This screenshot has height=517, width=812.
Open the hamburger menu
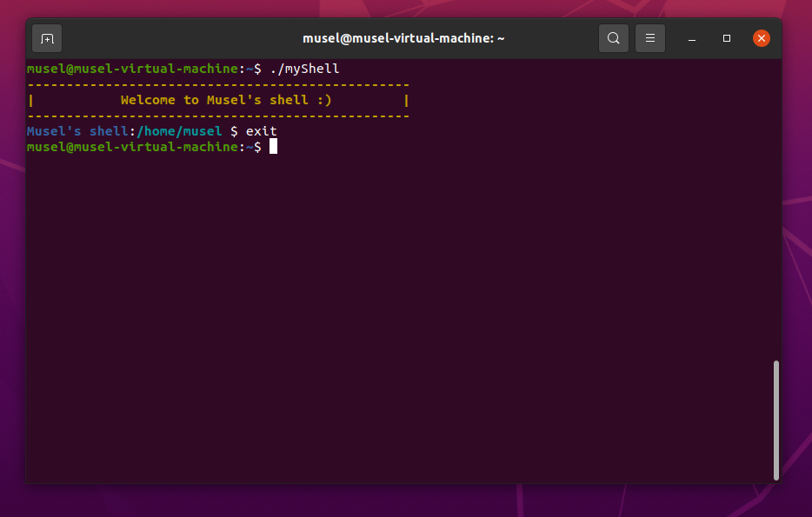(x=650, y=38)
